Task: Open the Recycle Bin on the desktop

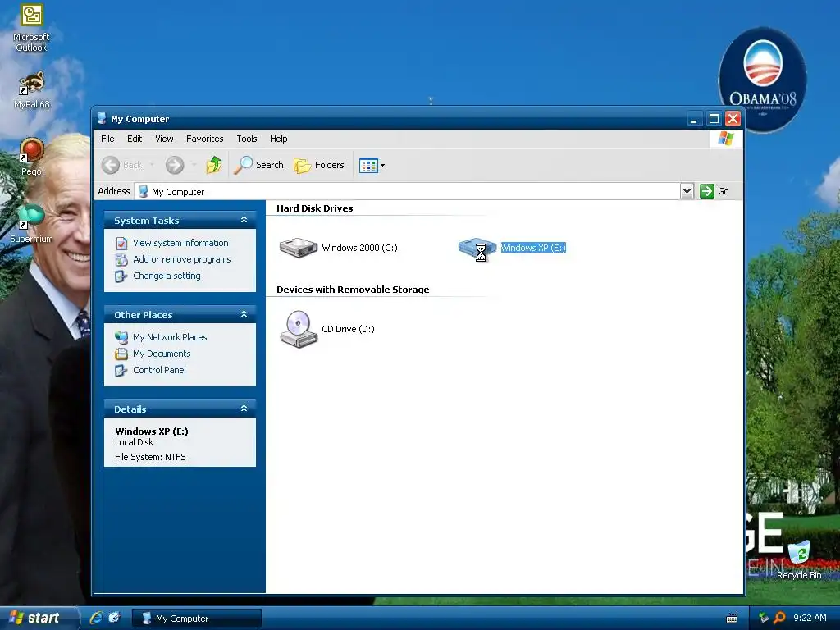Action: (x=799, y=559)
